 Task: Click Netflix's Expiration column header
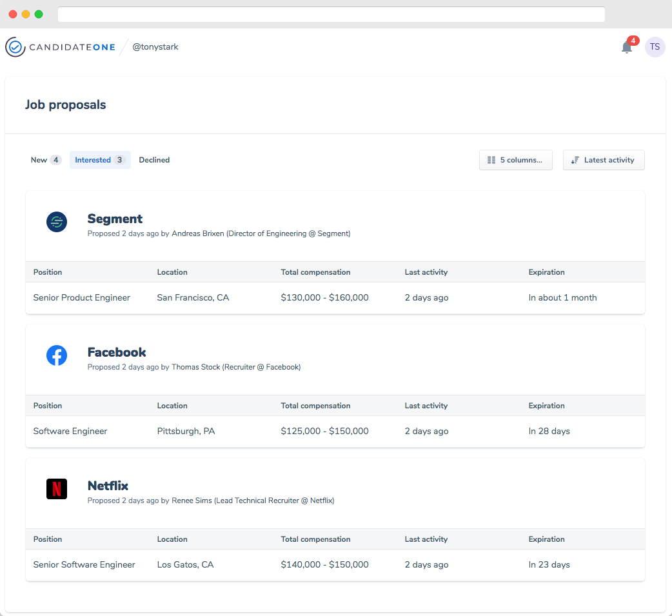click(546, 539)
